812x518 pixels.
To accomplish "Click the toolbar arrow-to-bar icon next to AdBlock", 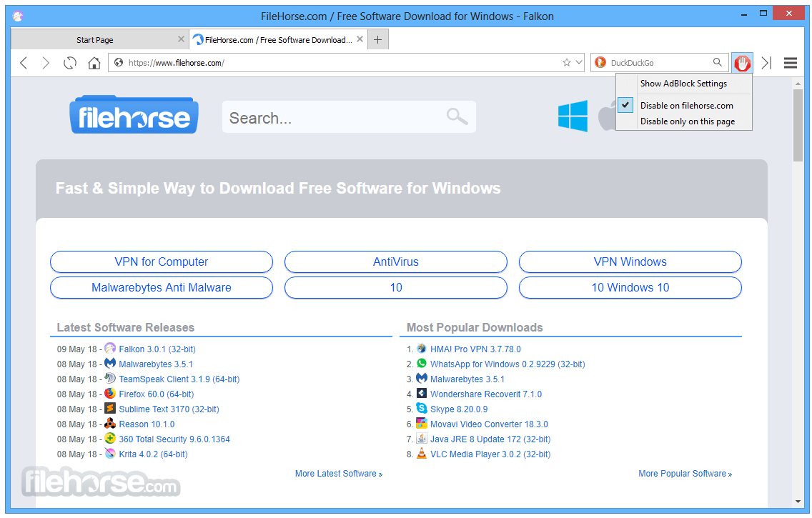I will 766,63.
